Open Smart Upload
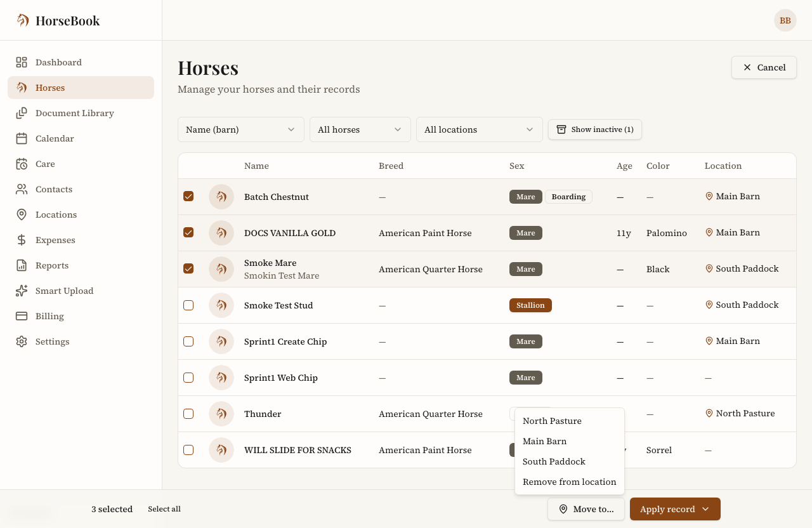The image size is (812, 528). (x=81, y=291)
